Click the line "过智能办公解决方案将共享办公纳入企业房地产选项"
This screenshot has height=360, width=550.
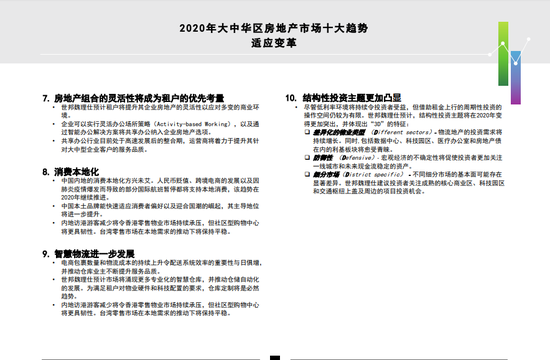pos(136,132)
